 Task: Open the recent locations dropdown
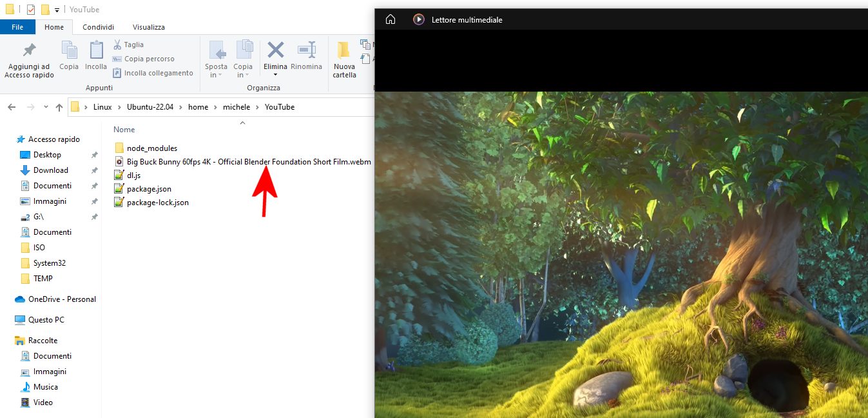(x=46, y=107)
